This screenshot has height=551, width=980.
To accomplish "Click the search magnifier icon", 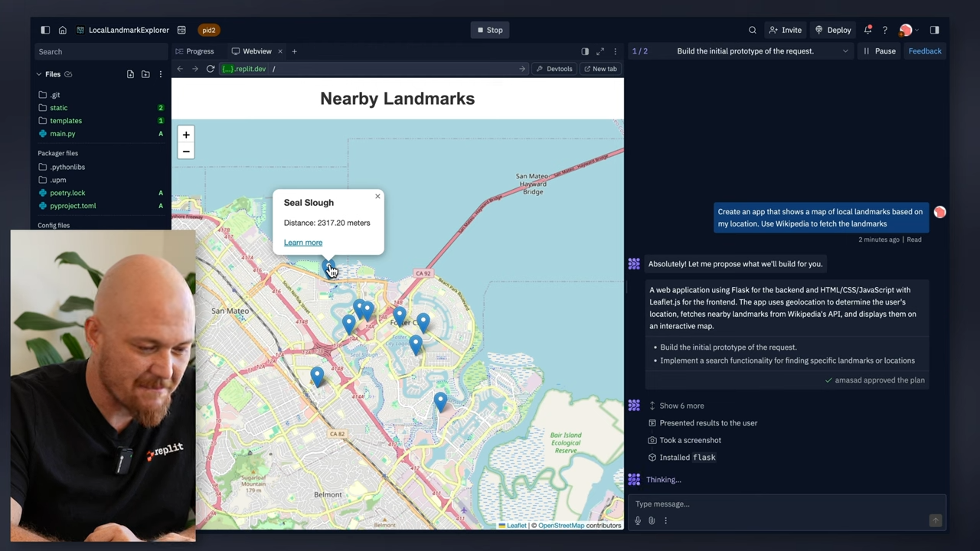I will [x=753, y=30].
